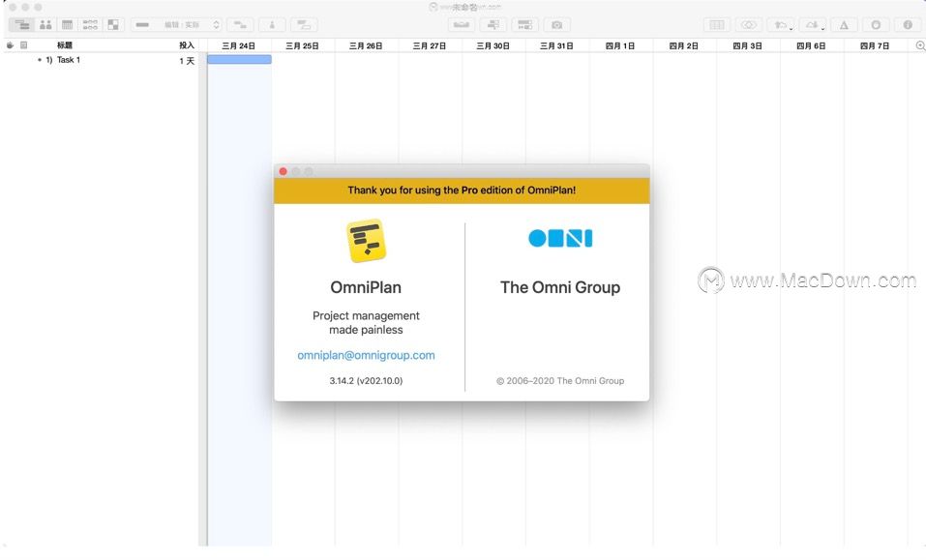The width and height of the screenshot is (926, 560).
Task: Switch to Network diagram view
Action: (90, 25)
